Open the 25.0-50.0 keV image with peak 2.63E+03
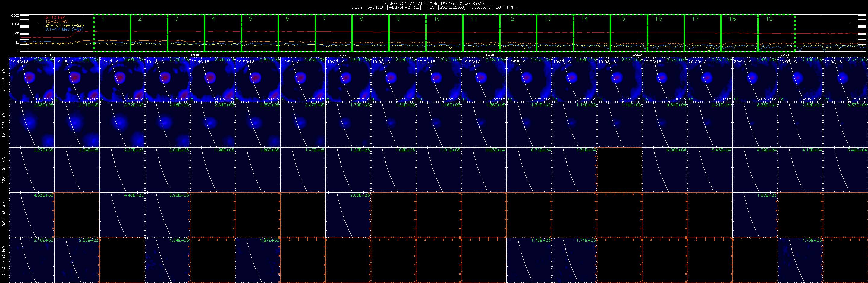Screen dimensions: 868x283 tap(348, 215)
